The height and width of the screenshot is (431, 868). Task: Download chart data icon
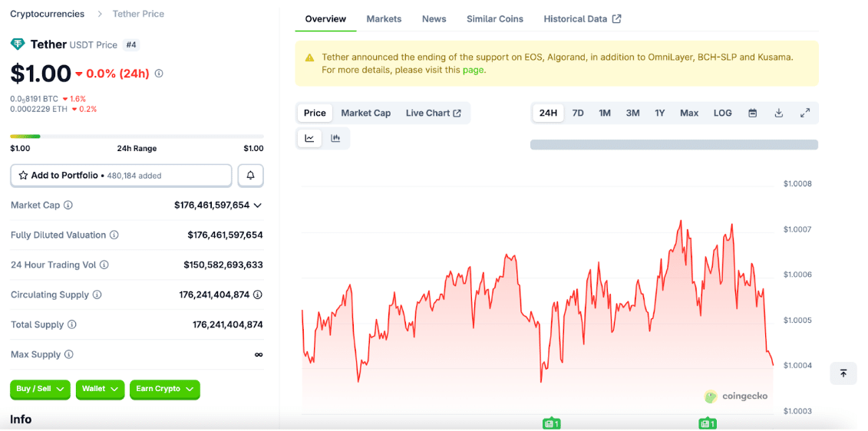pos(778,114)
